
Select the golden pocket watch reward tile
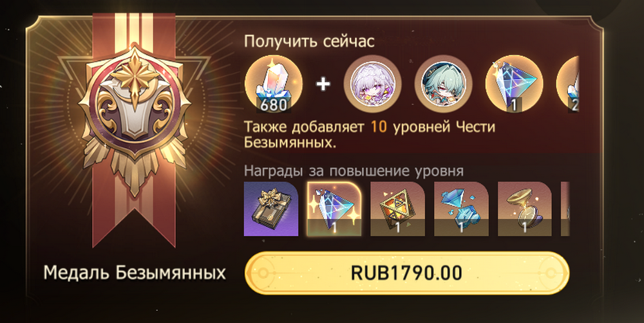click(x=525, y=209)
